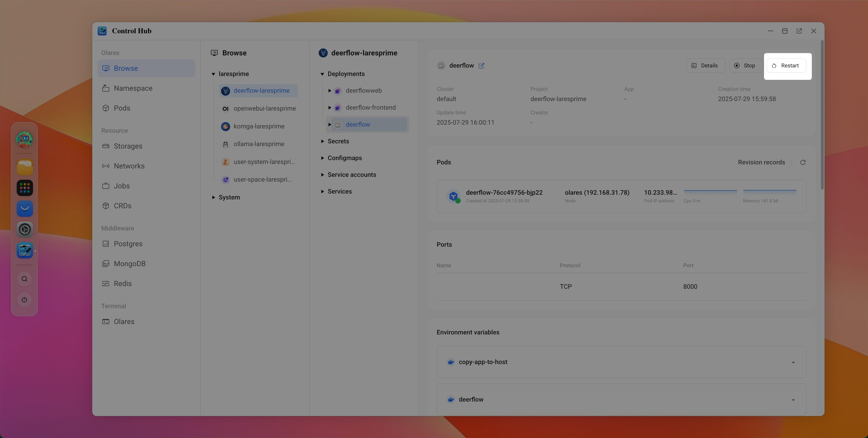868x438 pixels.
Task: Open Revision records link
Action: tap(761, 163)
